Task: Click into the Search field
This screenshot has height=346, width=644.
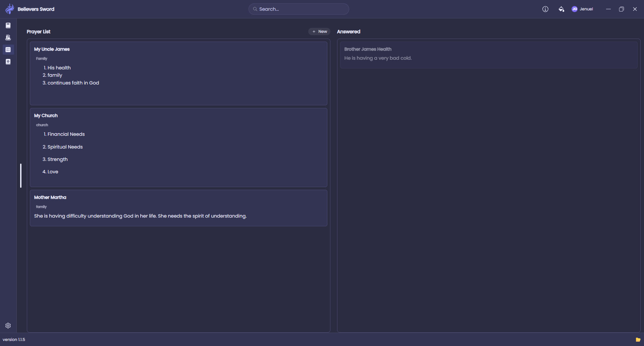Action: (299, 9)
